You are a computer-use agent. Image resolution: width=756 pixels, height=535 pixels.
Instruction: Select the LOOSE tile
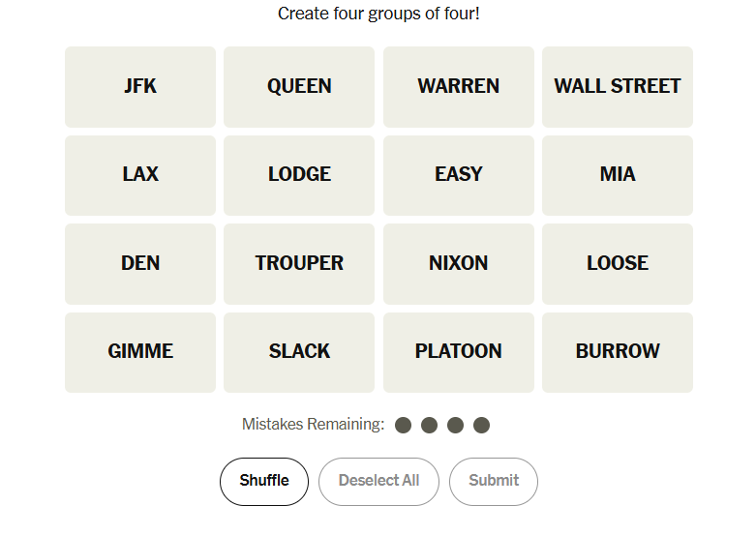618,263
